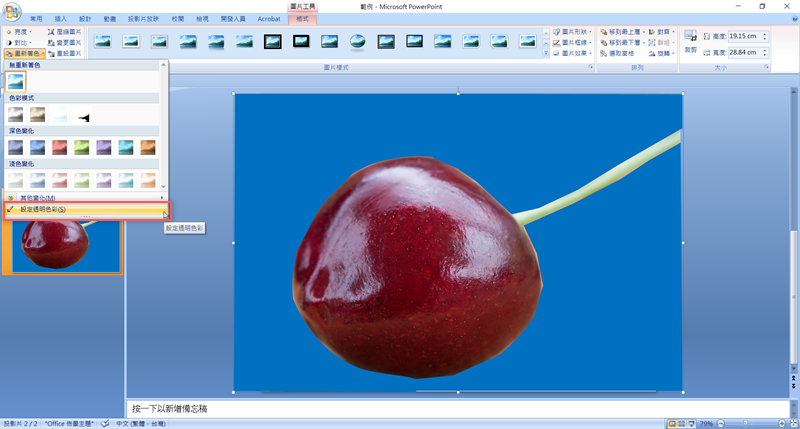
Task: Click the 裁剪 crop tool
Action: coord(690,42)
